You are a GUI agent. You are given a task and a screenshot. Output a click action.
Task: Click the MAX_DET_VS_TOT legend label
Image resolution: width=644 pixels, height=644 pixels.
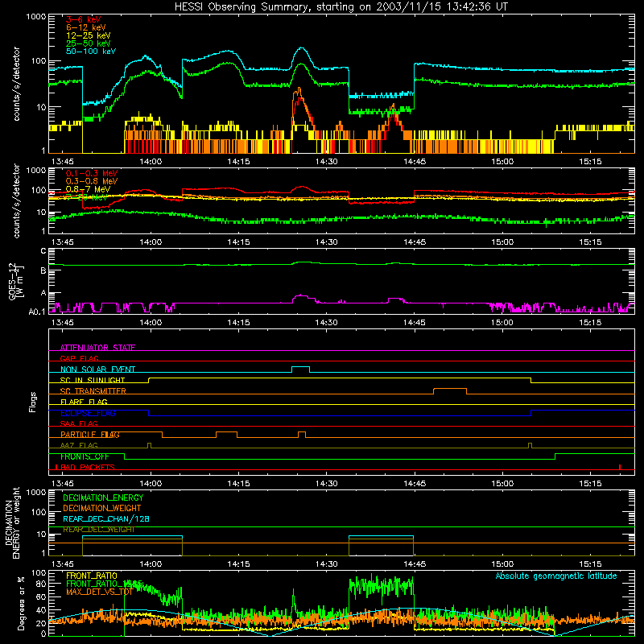click(x=99, y=592)
